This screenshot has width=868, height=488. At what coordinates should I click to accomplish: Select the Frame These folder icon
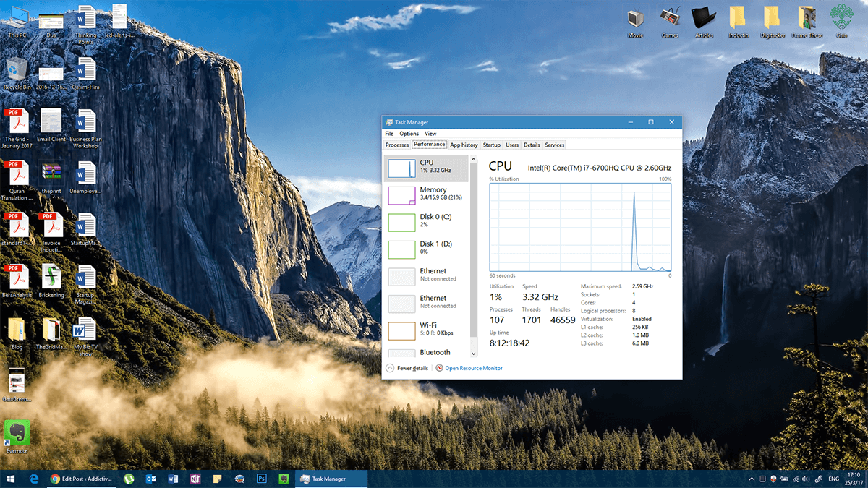coord(807,22)
